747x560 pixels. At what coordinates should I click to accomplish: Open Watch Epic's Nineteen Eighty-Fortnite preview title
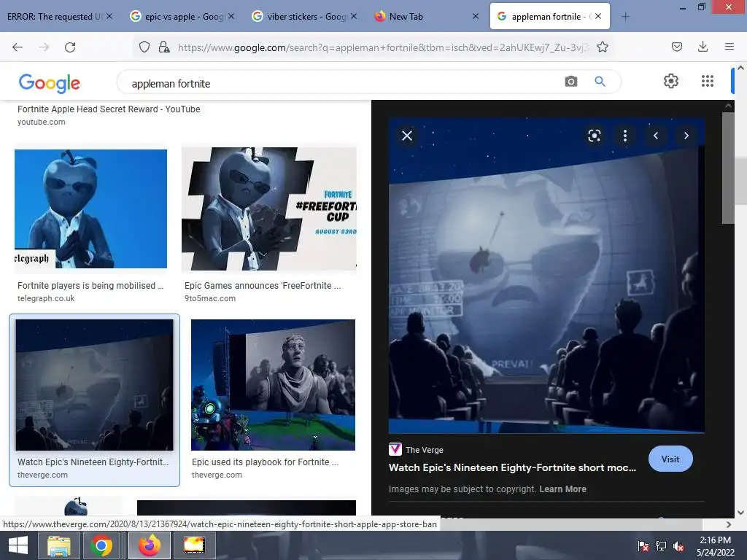pos(512,467)
